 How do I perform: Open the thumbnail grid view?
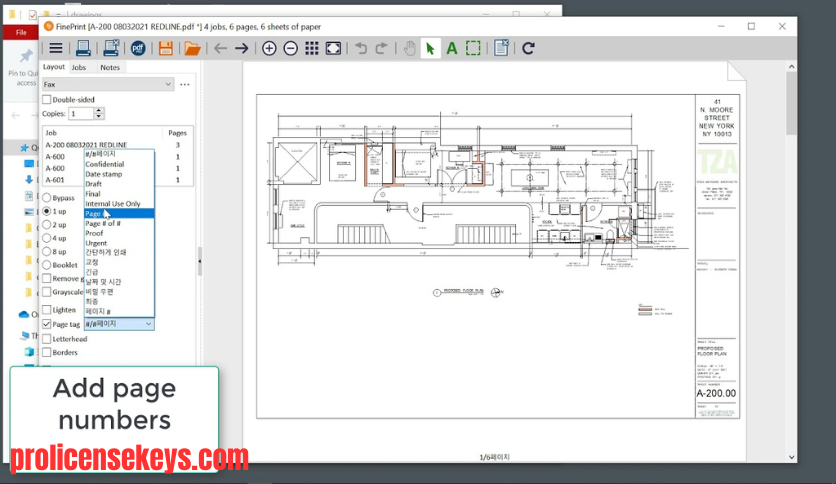click(x=312, y=49)
